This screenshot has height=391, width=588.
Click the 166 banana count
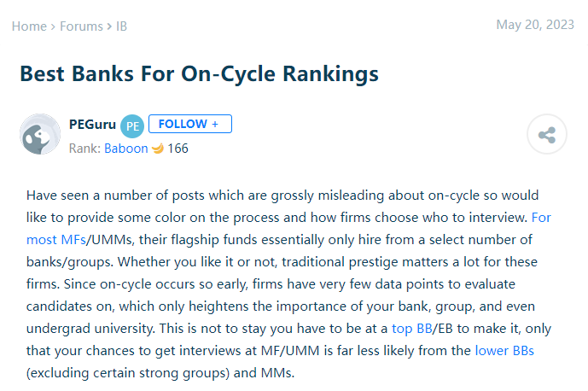(178, 149)
